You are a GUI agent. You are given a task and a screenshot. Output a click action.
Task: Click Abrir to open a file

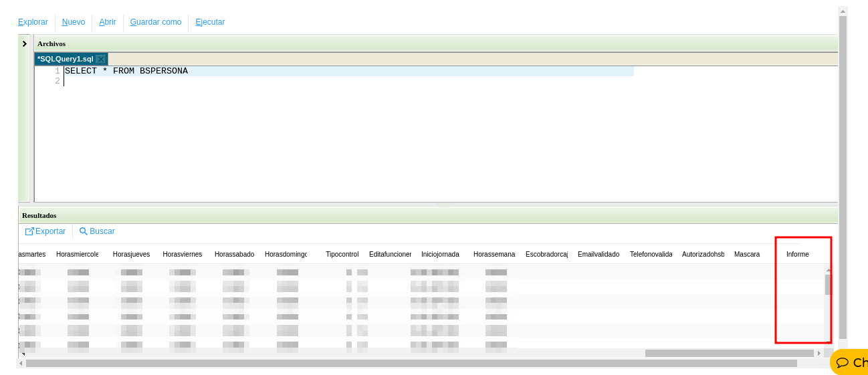(108, 22)
